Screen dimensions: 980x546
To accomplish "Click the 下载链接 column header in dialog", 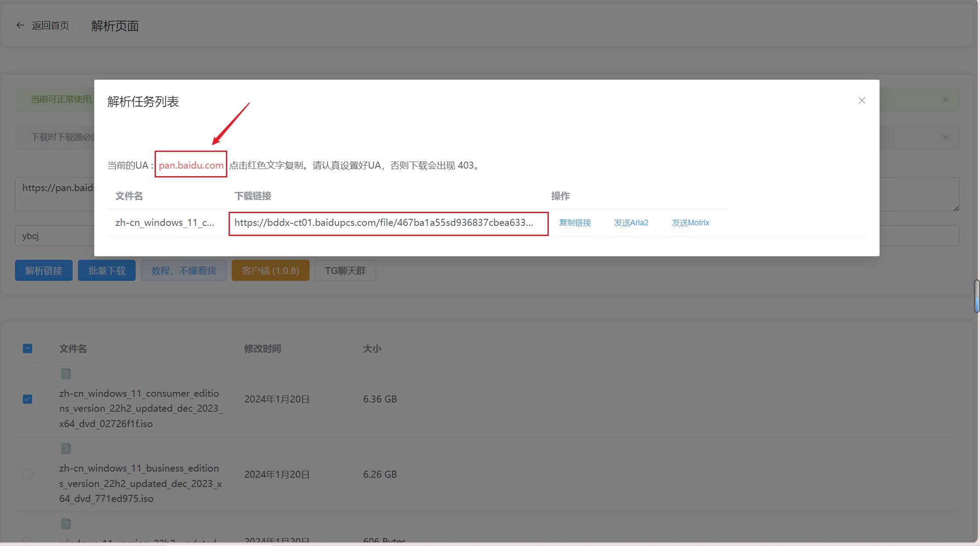I will [x=253, y=196].
